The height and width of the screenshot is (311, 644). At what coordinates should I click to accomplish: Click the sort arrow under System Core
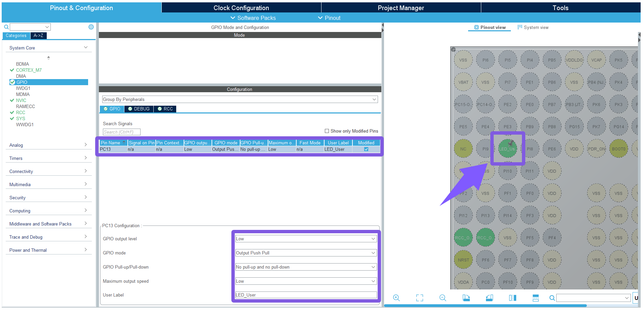click(48, 58)
